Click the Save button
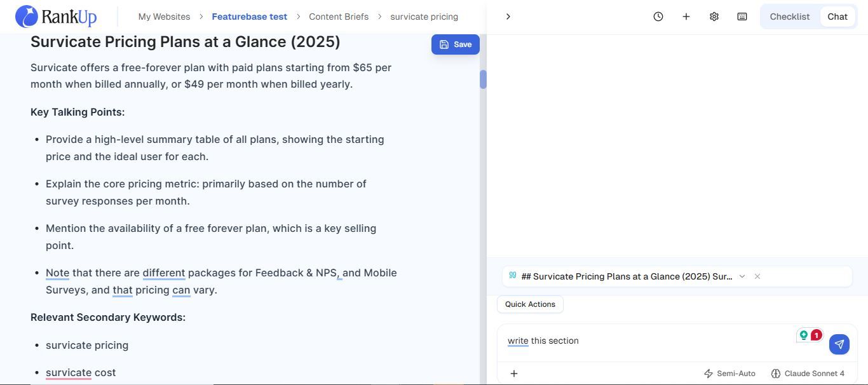This screenshot has width=868, height=385. coord(456,44)
